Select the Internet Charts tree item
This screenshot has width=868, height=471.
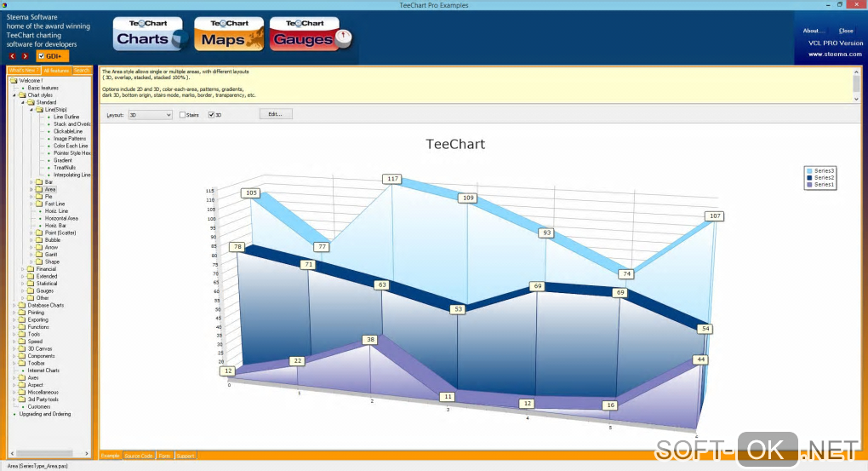click(43, 370)
